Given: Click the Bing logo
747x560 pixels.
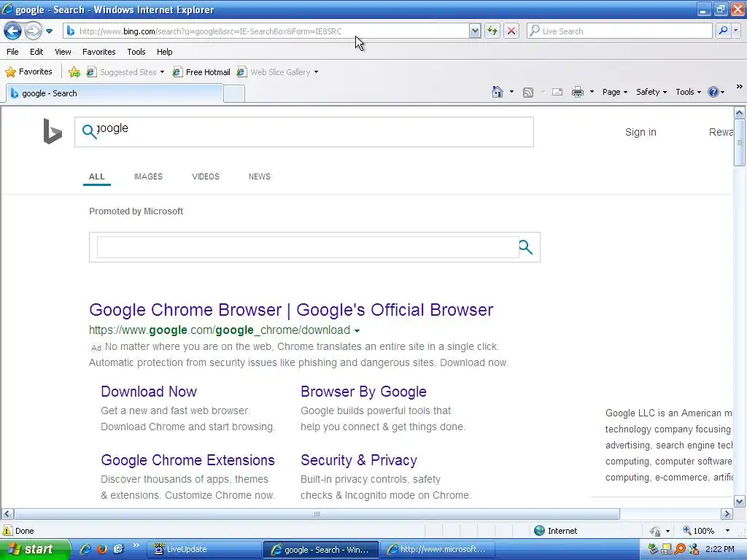Looking at the screenshot, I should pyautogui.click(x=53, y=131).
